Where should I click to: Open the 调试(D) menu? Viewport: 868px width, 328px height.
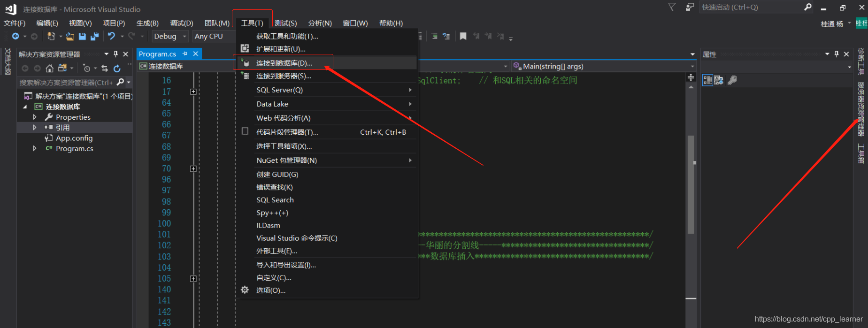click(182, 23)
